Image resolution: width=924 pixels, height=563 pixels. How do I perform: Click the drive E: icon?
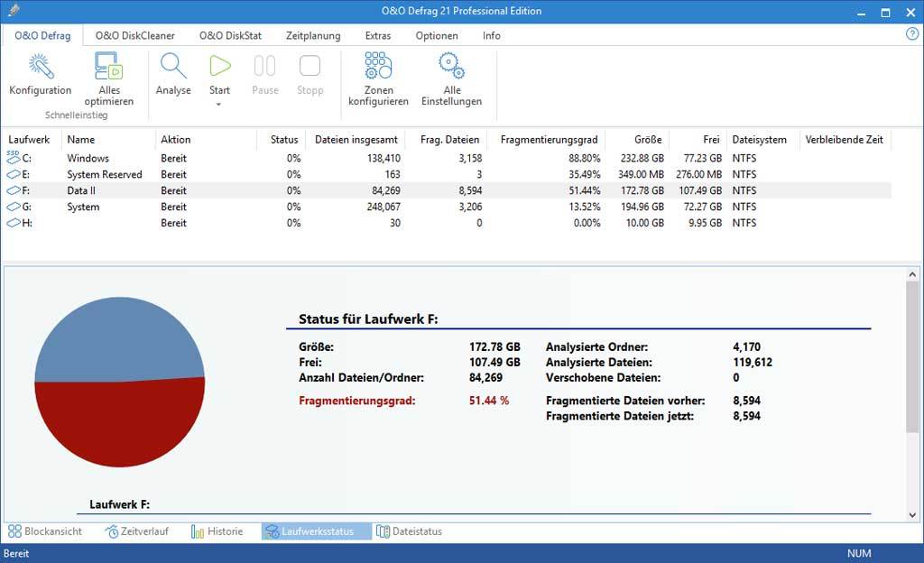coord(14,174)
